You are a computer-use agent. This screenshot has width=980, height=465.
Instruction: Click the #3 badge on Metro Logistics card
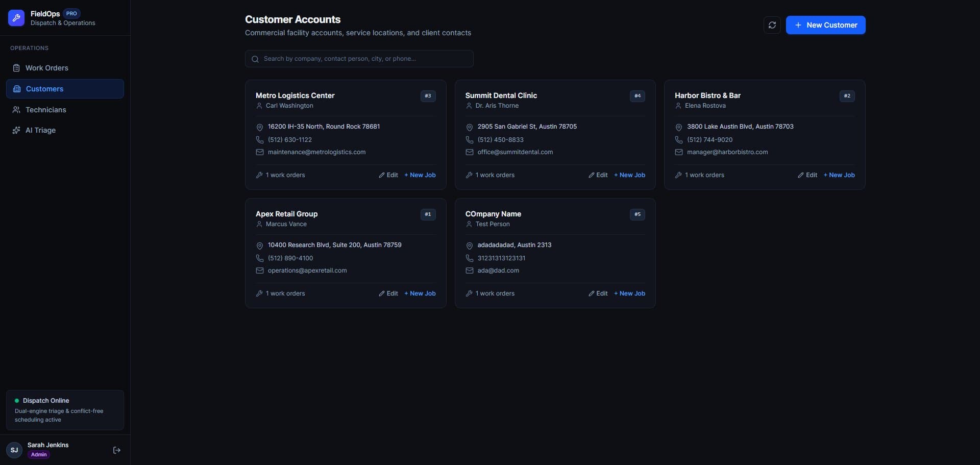click(428, 96)
